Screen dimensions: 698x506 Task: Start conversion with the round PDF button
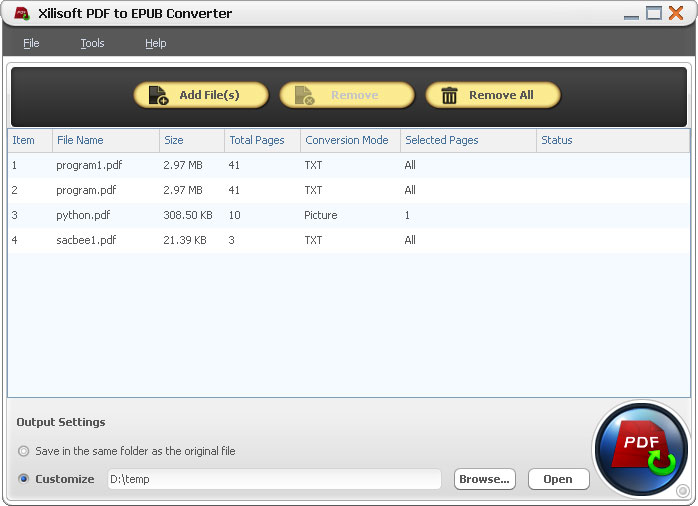[640, 448]
